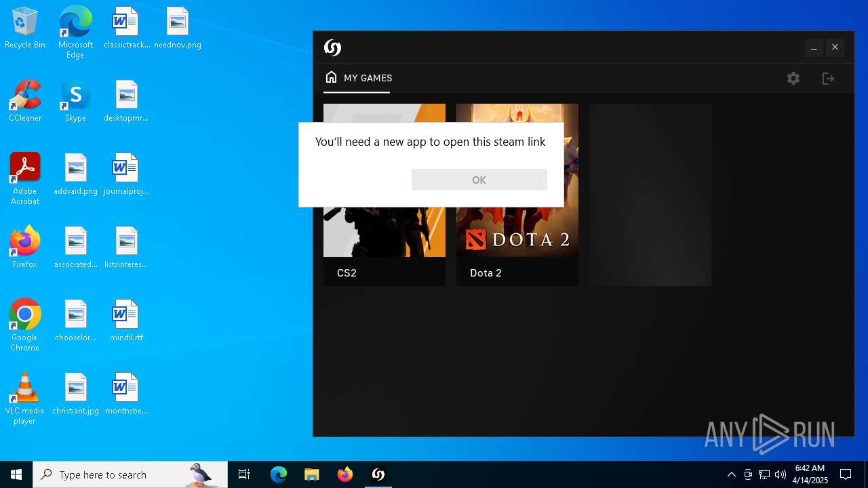868x488 pixels.
Task: Select the chooselor image file
Action: coord(75,321)
